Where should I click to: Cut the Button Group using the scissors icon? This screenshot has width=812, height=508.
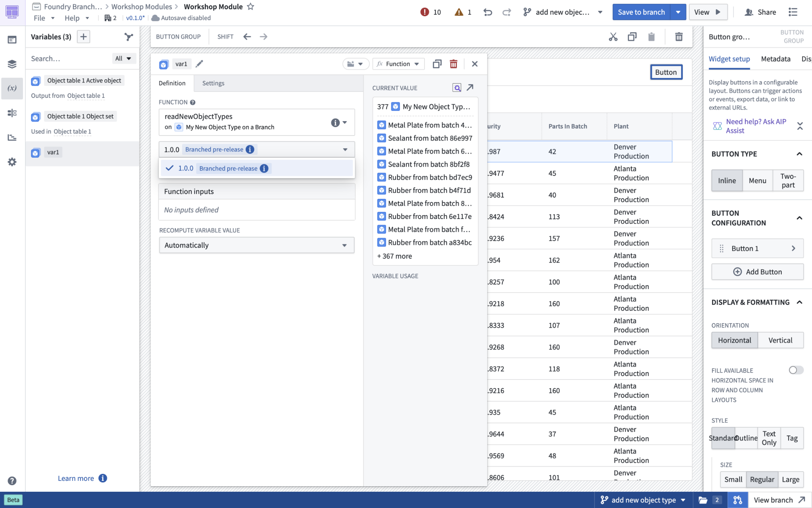[613, 37]
